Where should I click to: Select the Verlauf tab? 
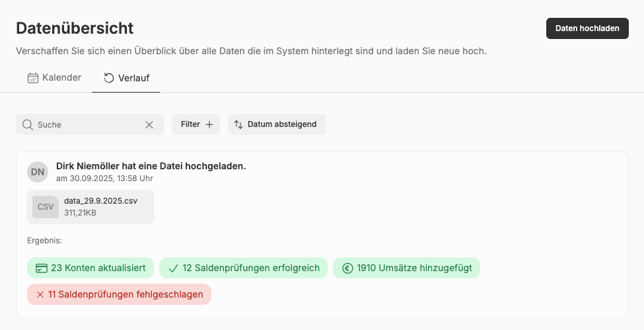click(126, 78)
